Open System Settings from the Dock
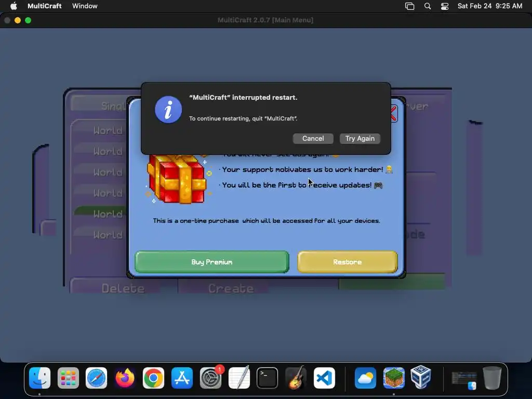The image size is (532, 399). (210, 378)
